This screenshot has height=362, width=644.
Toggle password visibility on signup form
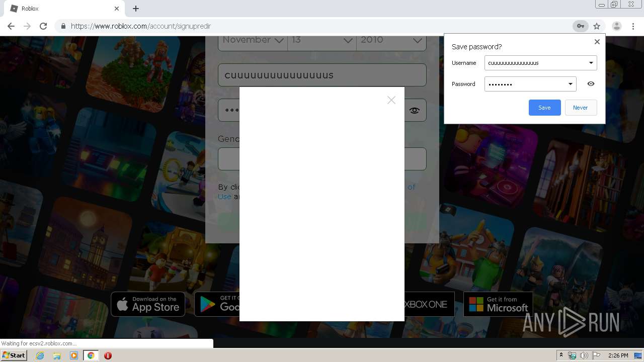pos(414,110)
